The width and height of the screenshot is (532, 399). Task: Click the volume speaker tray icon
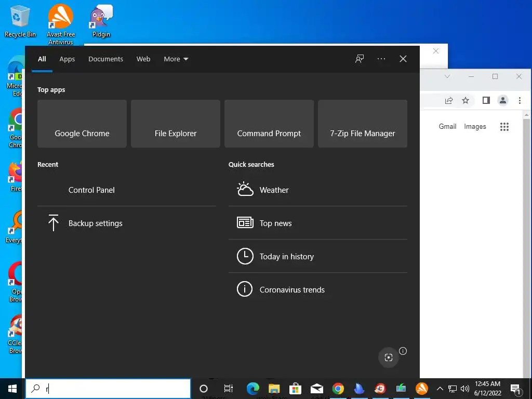tap(465, 389)
